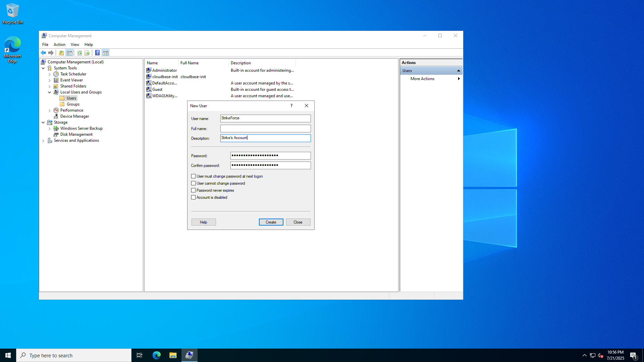The height and width of the screenshot is (362, 644).
Task: Click the Full name input field
Action: [265, 129]
